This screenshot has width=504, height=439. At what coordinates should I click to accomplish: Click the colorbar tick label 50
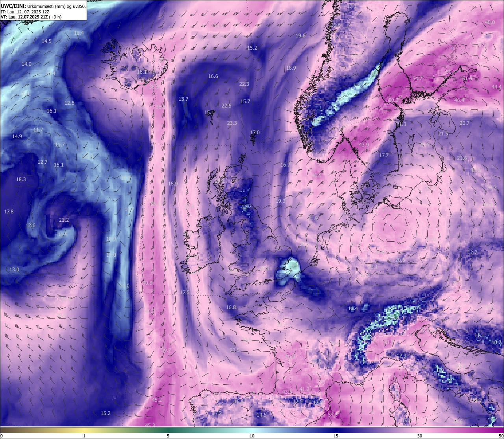click(x=501, y=436)
